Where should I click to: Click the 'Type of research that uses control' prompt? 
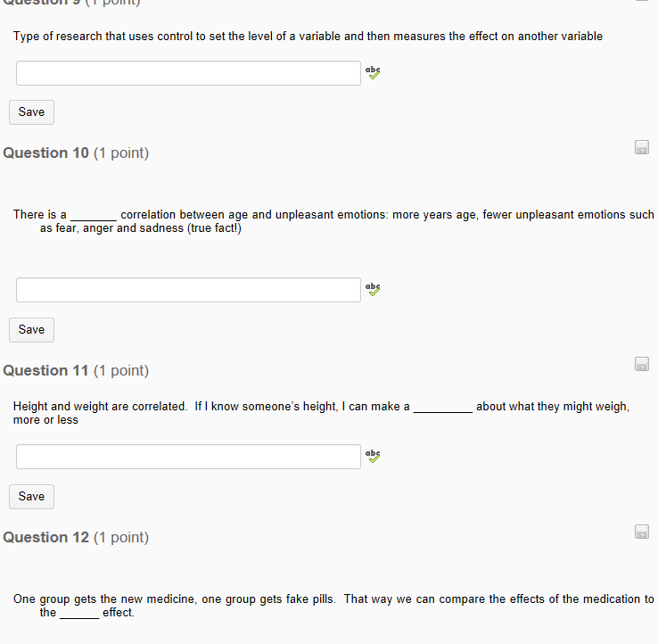coord(308,36)
